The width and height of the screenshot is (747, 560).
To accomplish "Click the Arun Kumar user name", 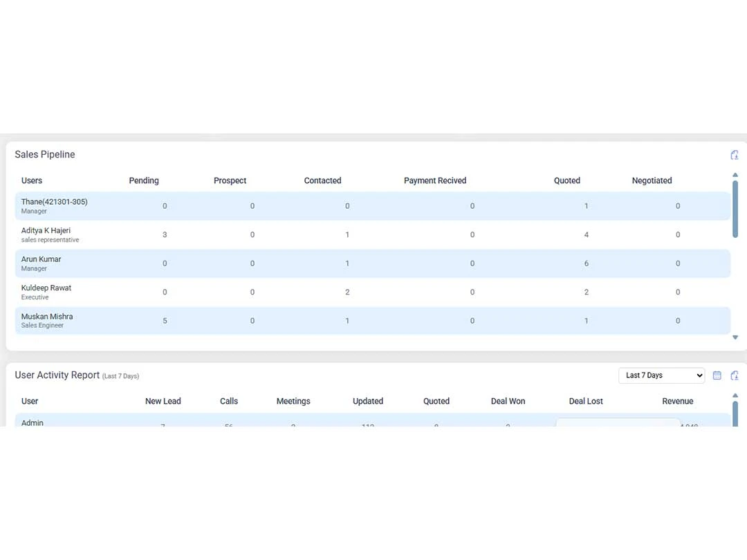I will (41, 259).
